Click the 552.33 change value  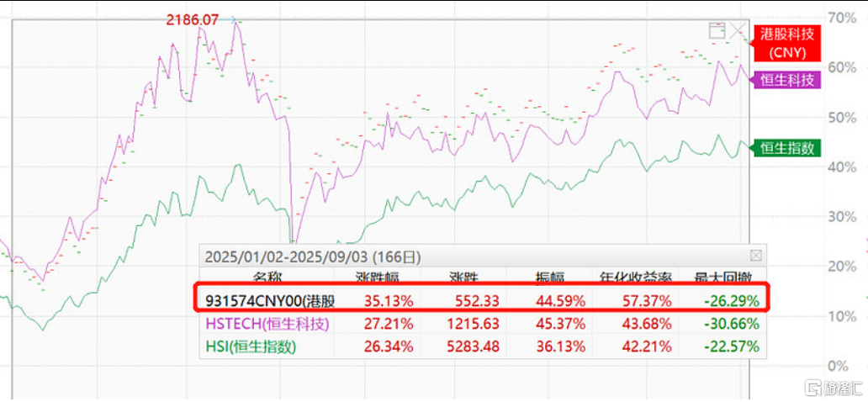[x=478, y=301]
